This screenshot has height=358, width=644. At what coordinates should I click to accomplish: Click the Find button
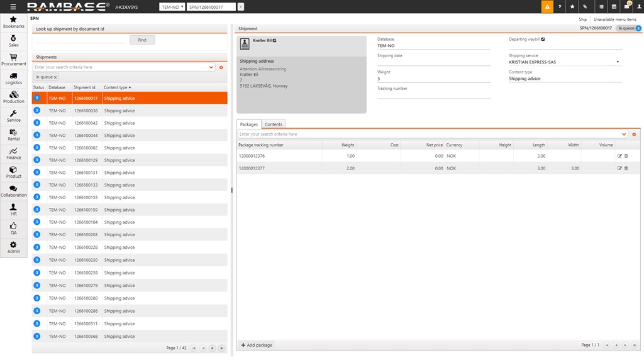(x=142, y=40)
